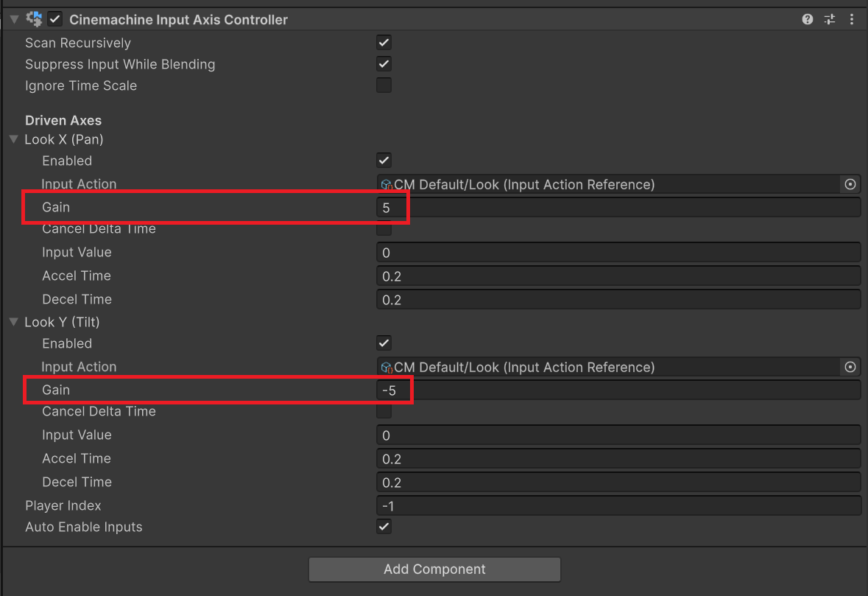Click the Add Component button
Viewport: 868px width, 596px height.
click(434, 569)
